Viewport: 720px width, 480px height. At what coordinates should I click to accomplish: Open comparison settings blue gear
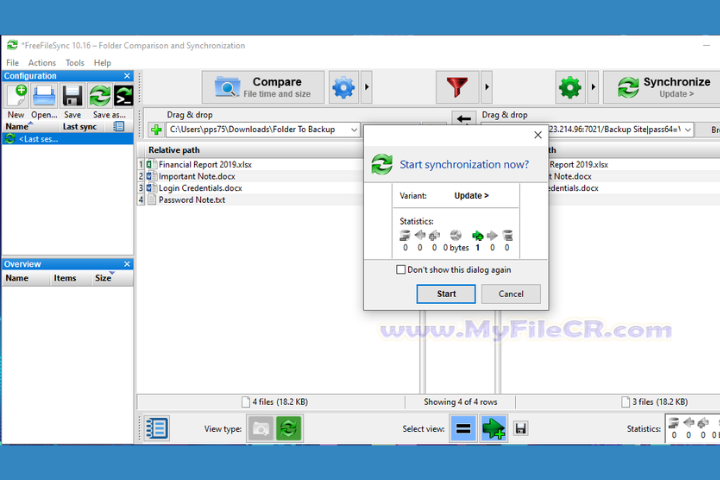(343, 87)
